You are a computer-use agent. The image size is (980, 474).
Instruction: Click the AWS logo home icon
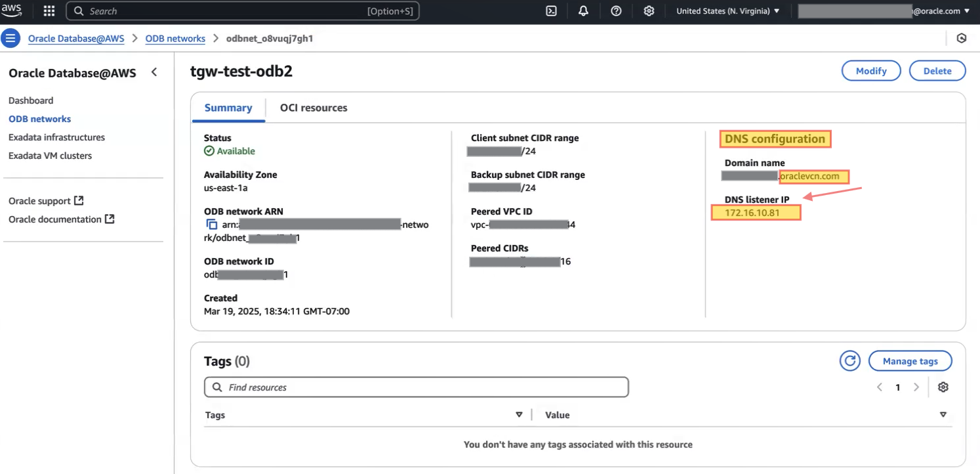point(12,10)
